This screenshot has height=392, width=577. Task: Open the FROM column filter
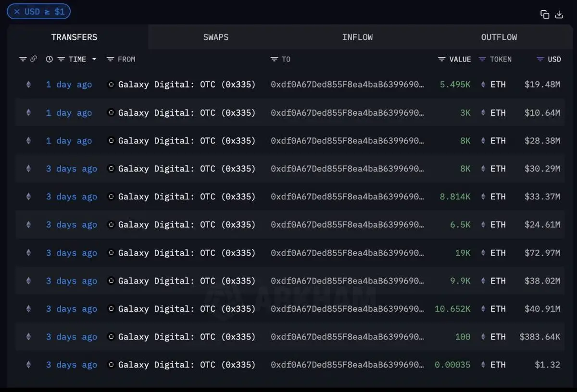[110, 59]
